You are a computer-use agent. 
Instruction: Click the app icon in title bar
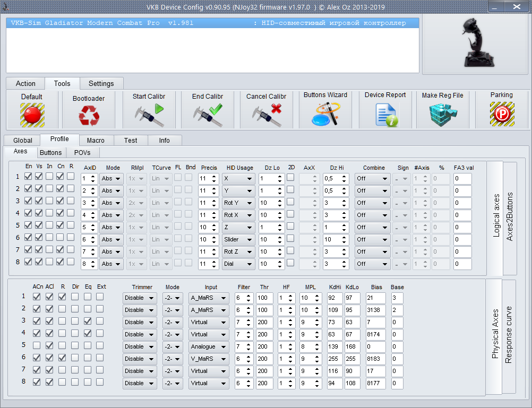tap(6, 7)
